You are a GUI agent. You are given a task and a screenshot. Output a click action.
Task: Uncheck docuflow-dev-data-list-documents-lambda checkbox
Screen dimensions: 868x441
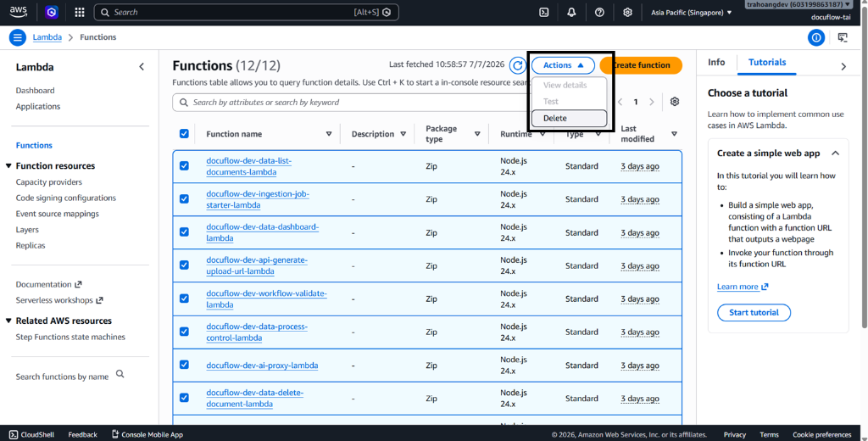(184, 165)
